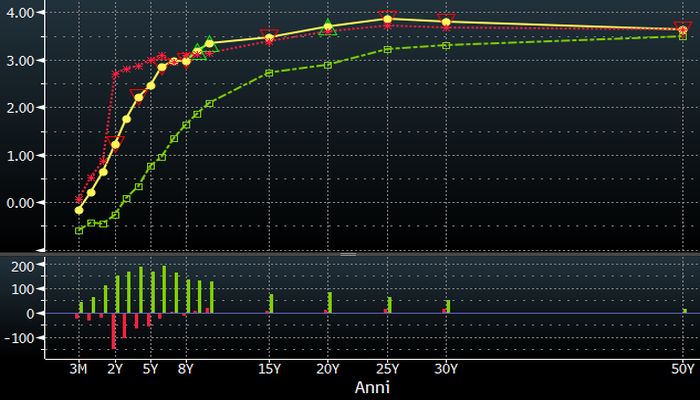The image size is (700, 400).
Task: Select the green square marker at 20Y
Action: [328, 65]
